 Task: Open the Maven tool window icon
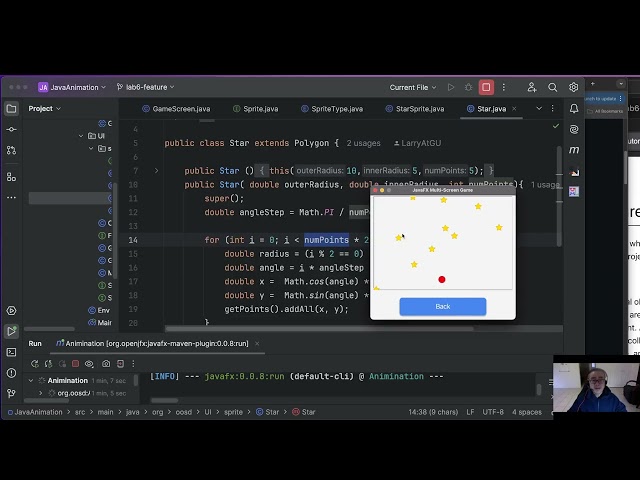pyautogui.click(x=574, y=150)
